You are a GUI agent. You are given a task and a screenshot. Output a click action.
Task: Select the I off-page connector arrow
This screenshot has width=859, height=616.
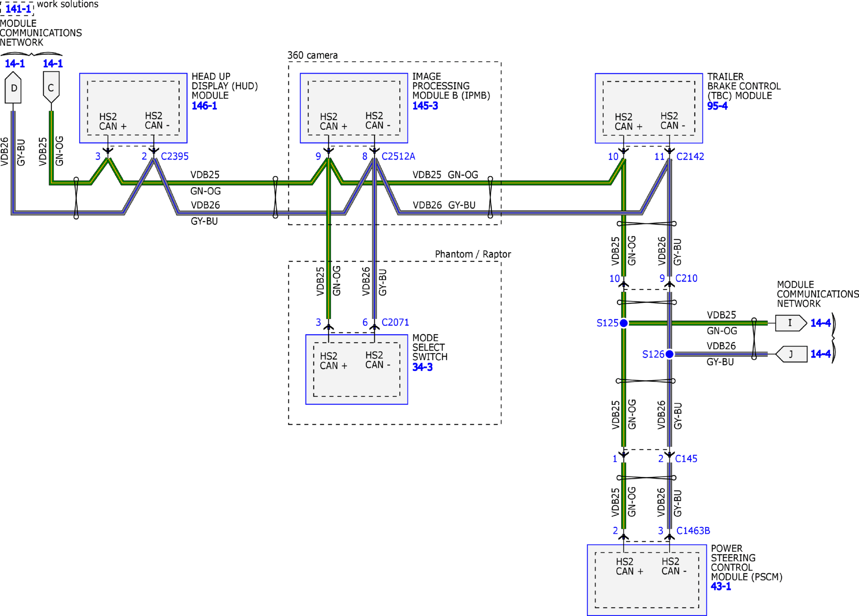(790, 323)
